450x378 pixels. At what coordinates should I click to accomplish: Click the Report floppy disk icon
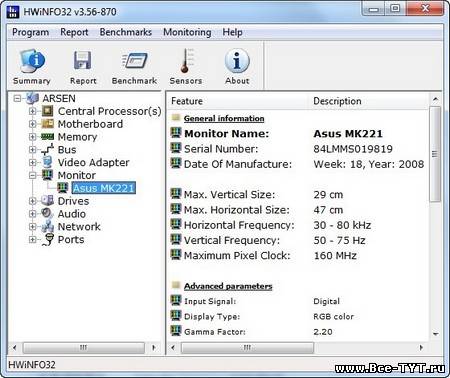(82, 61)
